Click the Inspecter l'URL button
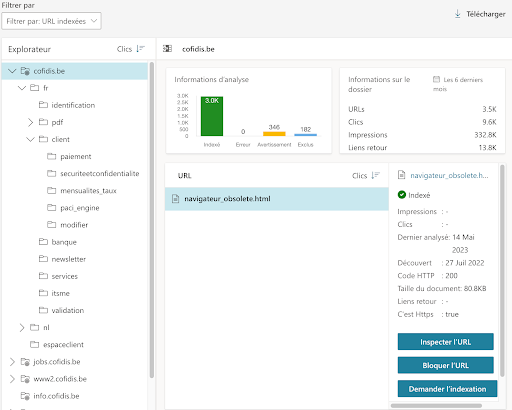 click(445, 342)
